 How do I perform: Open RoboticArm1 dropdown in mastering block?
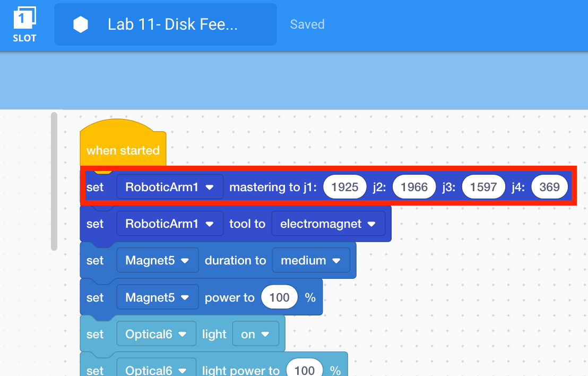coord(169,187)
